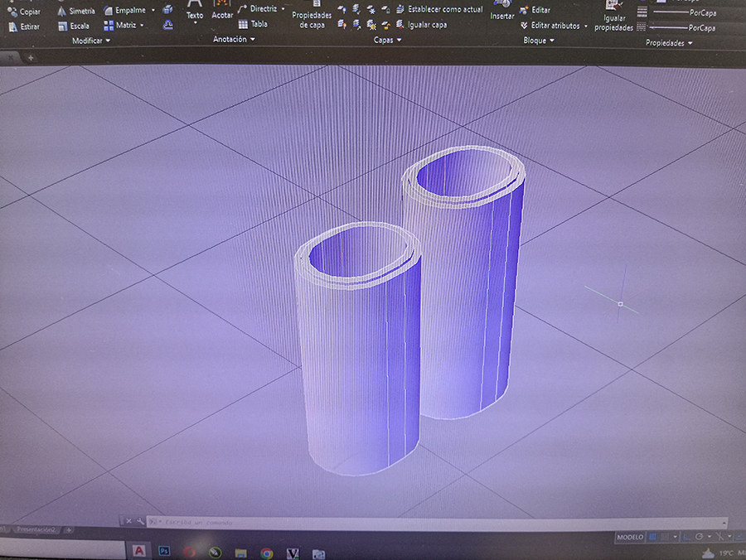Switch to the Presentación2 layout tab

(37, 529)
